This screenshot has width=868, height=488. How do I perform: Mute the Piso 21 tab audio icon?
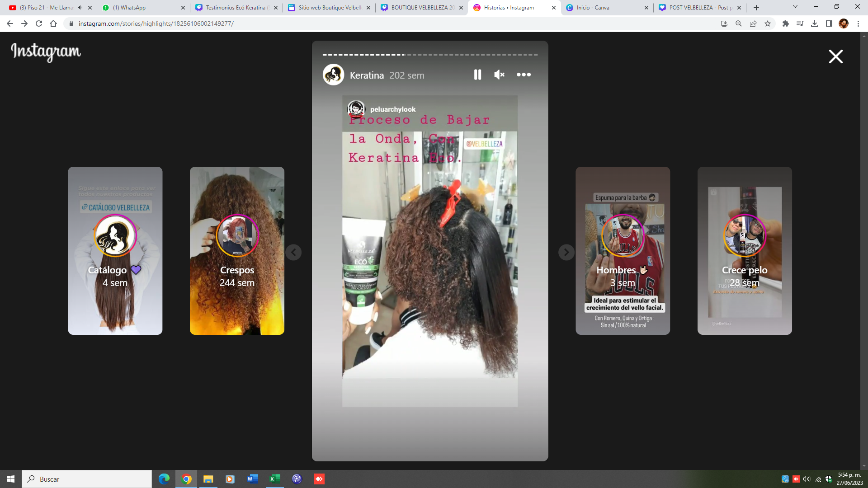point(80,8)
